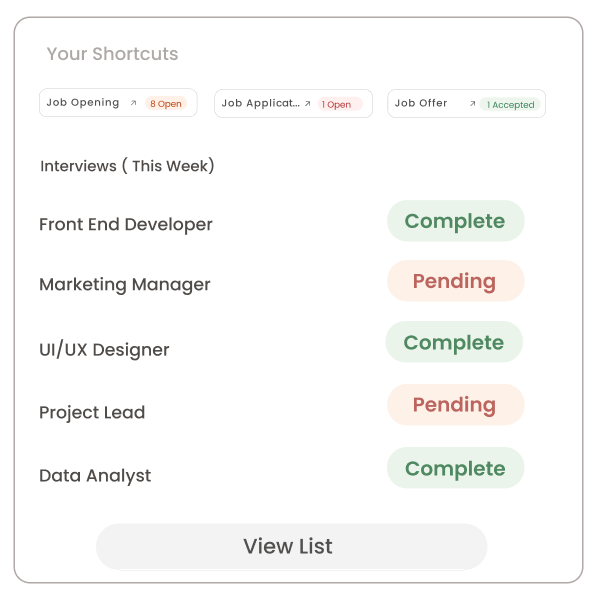The width and height of the screenshot is (600, 600).
Task: Click the "8 Open" badge
Action: pyautogui.click(x=166, y=104)
